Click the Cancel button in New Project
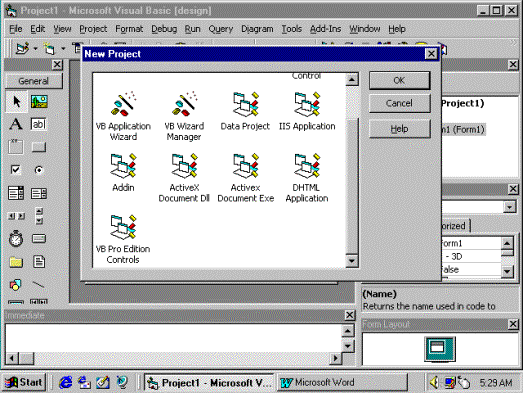Viewport: 523px width, 393px height. click(x=399, y=103)
